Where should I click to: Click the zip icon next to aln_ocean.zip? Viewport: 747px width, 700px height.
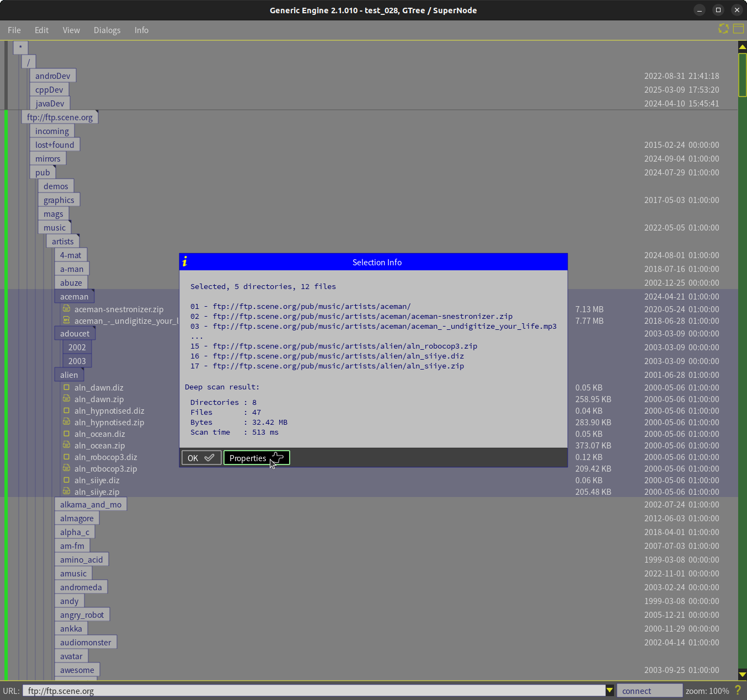[66, 445]
